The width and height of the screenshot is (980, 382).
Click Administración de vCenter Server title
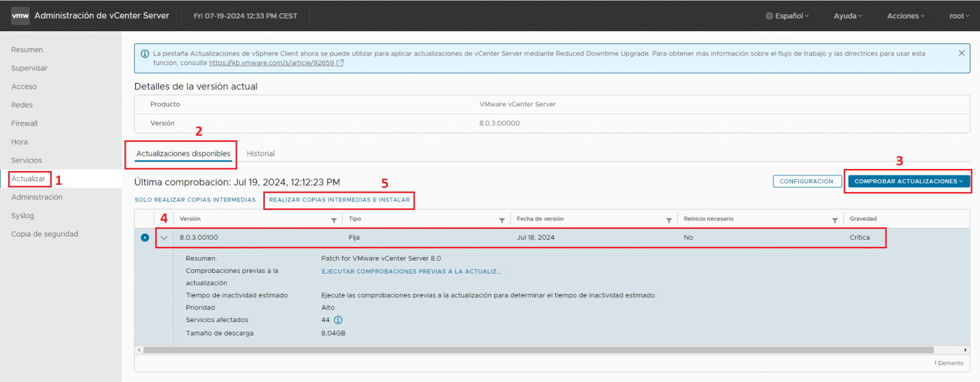coord(101,15)
